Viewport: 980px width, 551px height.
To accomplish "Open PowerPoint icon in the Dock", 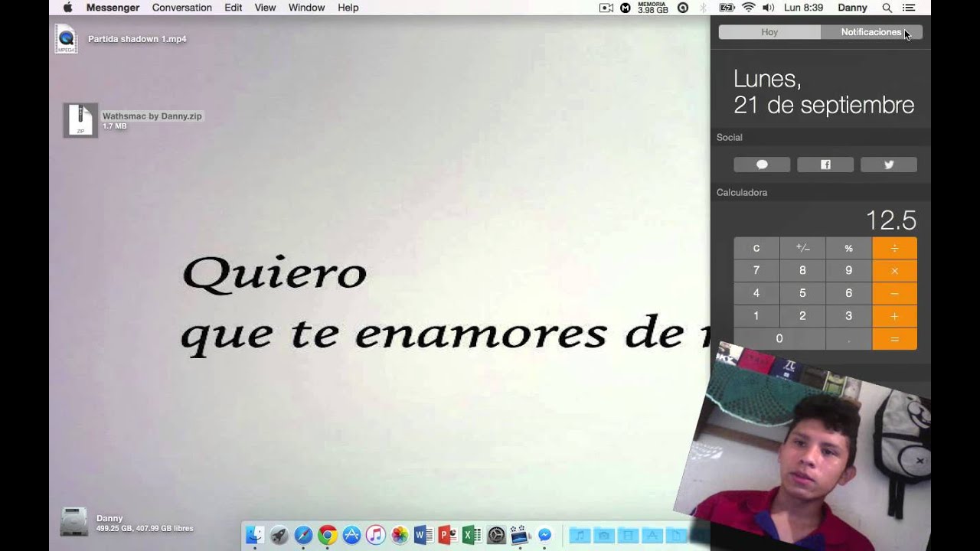I will (448, 536).
